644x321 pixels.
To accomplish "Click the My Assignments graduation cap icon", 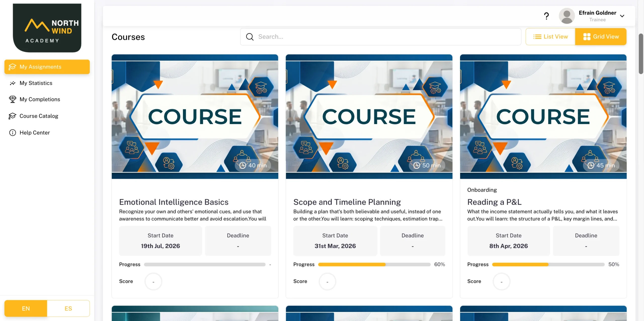I will click(13, 67).
